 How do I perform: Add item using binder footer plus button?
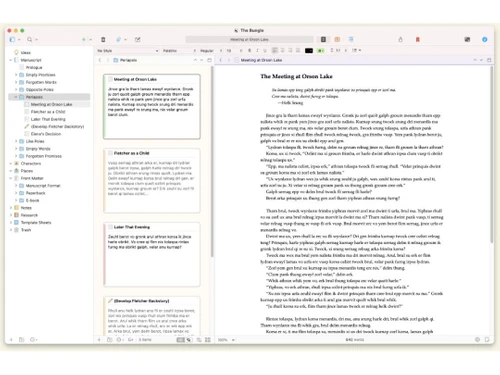pos(11,340)
